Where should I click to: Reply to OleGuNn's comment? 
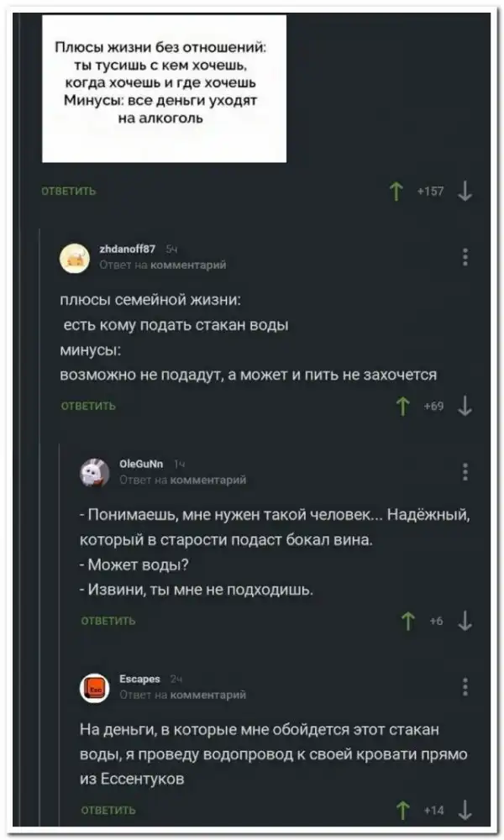click(108, 622)
